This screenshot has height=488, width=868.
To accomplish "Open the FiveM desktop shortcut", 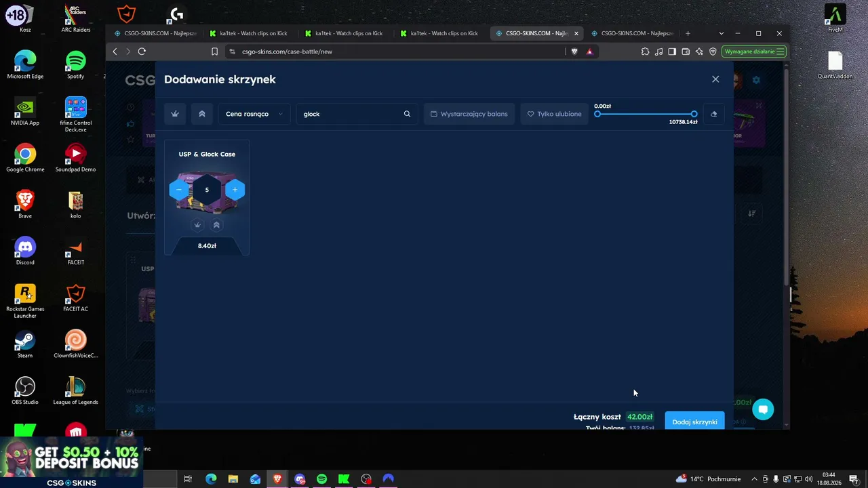I will pyautogui.click(x=835, y=18).
